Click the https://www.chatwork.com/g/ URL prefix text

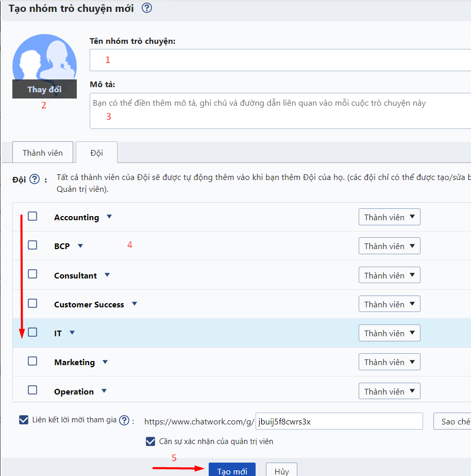[x=199, y=422]
